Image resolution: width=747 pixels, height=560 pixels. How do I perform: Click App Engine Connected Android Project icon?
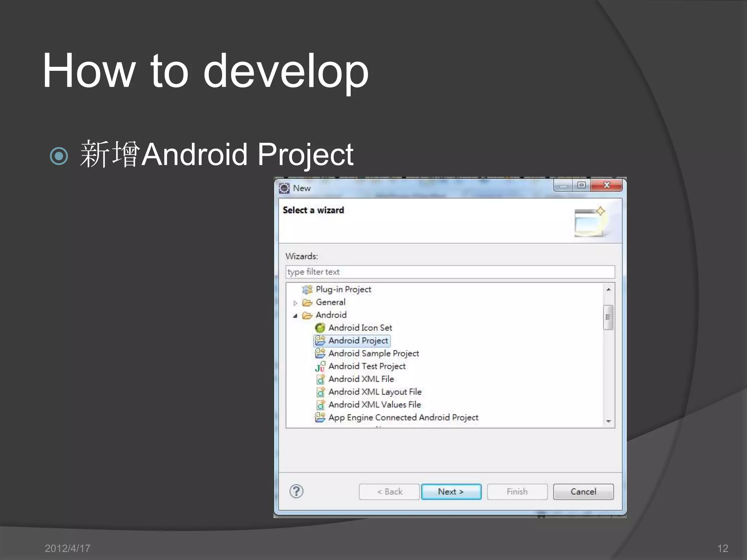pyautogui.click(x=320, y=417)
